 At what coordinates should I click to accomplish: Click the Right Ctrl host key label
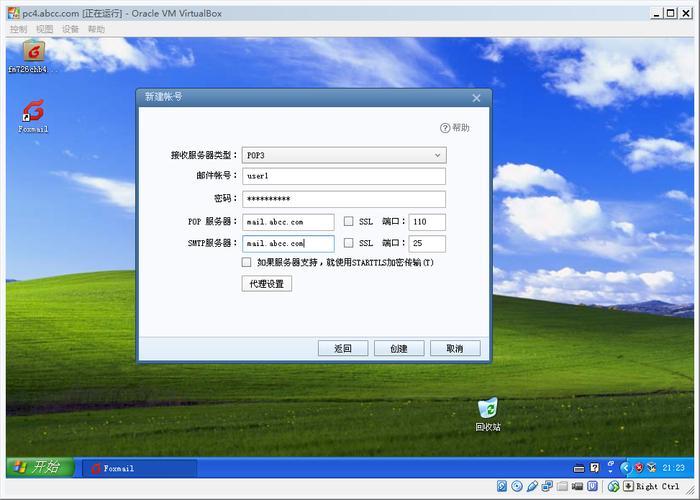click(658, 486)
